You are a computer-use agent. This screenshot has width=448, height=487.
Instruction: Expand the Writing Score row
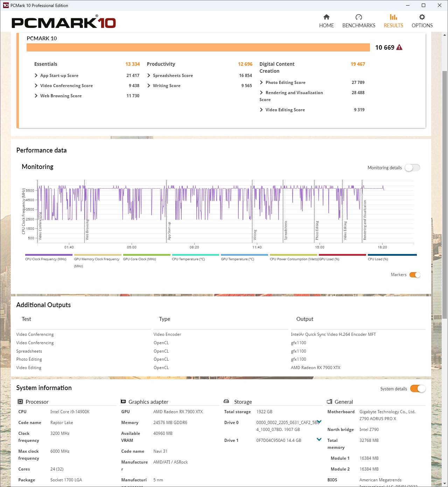pyautogui.click(x=149, y=86)
